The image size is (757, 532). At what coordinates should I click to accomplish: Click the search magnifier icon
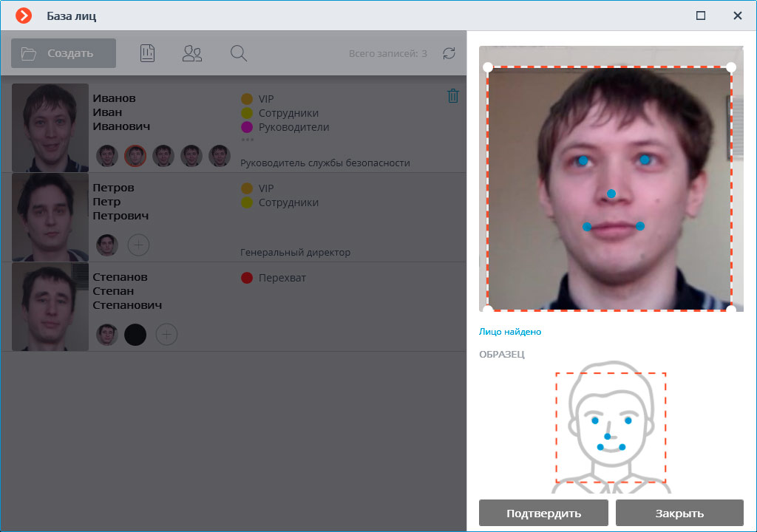pyautogui.click(x=238, y=53)
